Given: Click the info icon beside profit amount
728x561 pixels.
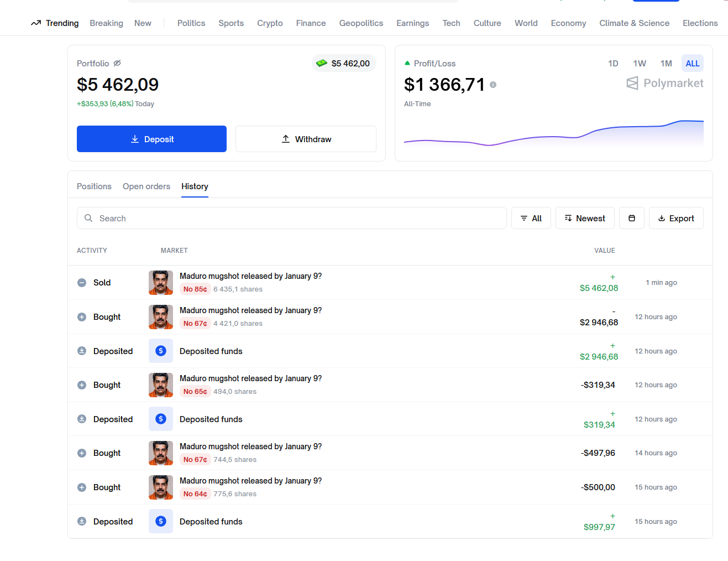Looking at the screenshot, I should (493, 85).
